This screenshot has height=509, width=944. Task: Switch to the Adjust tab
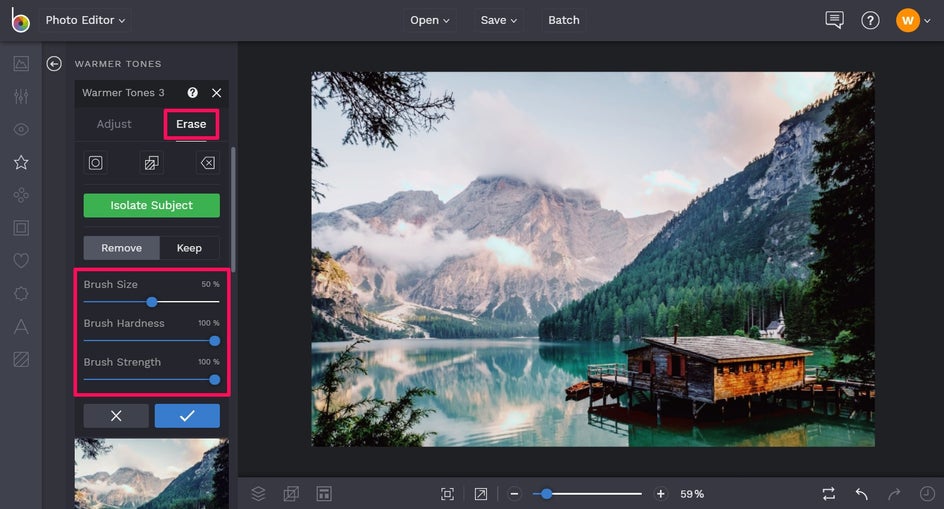point(114,123)
